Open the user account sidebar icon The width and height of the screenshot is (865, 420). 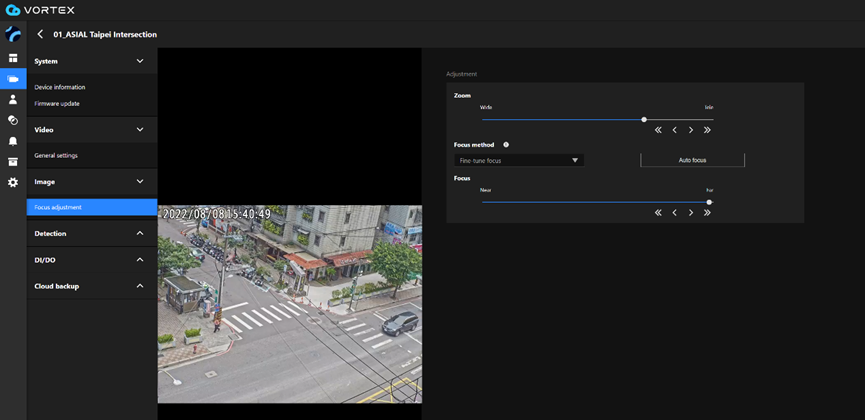[13, 100]
